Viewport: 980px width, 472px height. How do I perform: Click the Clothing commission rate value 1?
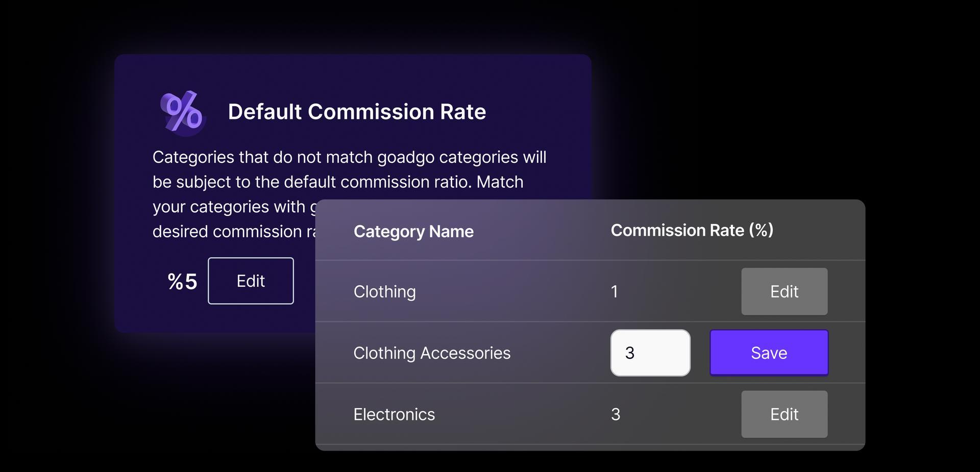pos(615,292)
